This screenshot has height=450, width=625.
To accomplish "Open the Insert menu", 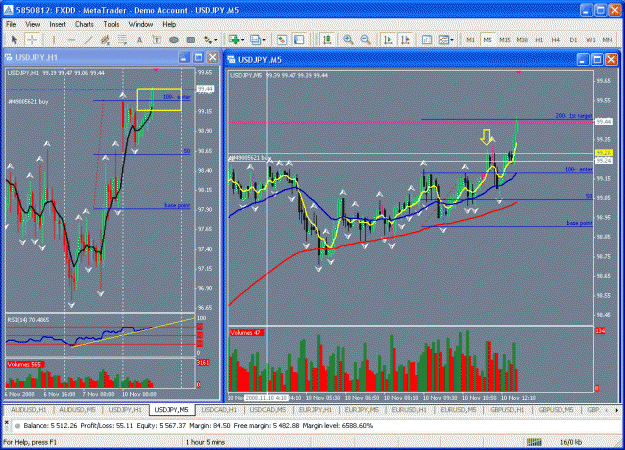I will [x=57, y=24].
